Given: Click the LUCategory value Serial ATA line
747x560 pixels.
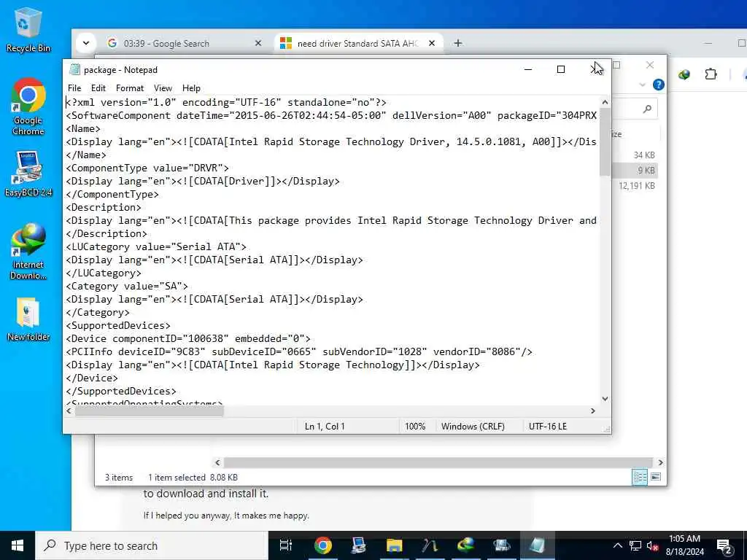Looking at the screenshot, I should (x=156, y=246).
